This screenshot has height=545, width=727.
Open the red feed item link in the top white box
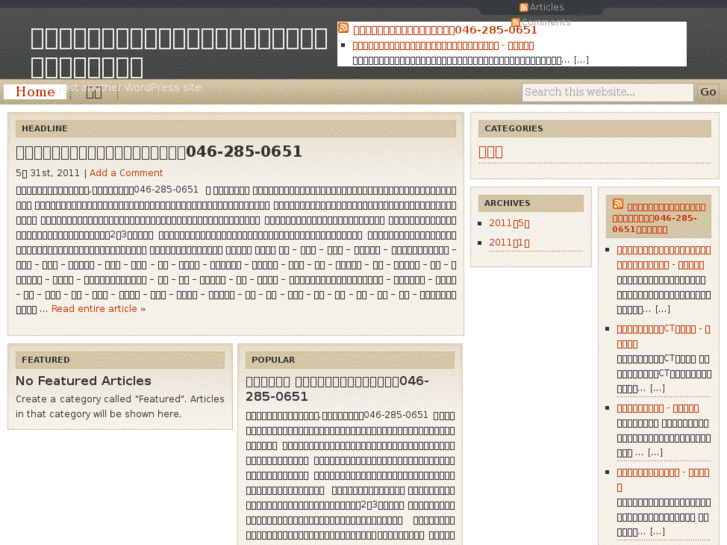pyautogui.click(x=443, y=45)
